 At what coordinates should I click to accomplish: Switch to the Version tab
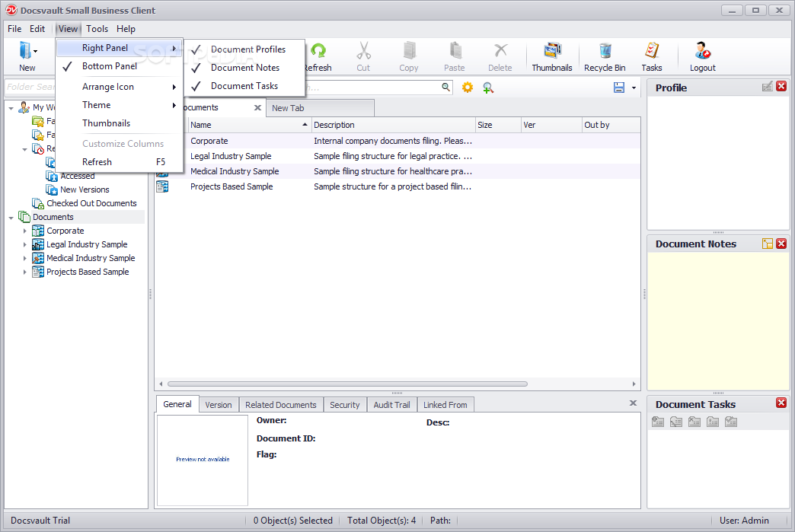(219, 405)
